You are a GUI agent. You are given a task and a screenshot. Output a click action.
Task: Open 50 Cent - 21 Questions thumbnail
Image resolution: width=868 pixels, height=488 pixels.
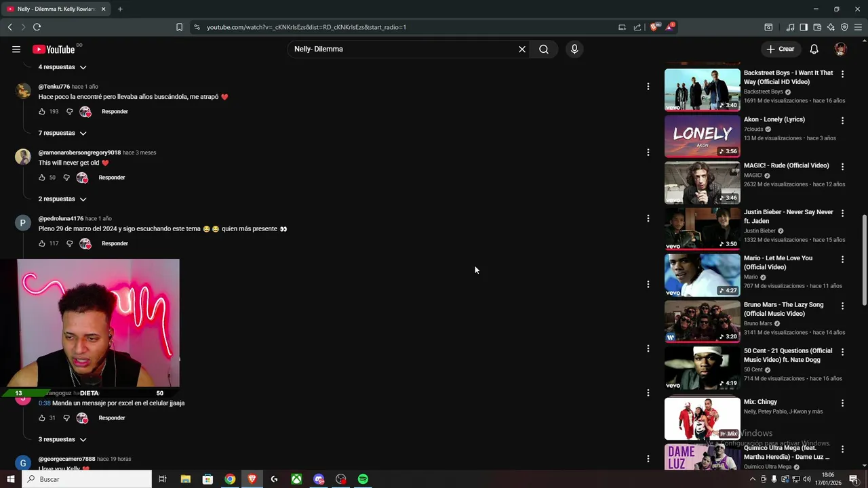[703, 368]
